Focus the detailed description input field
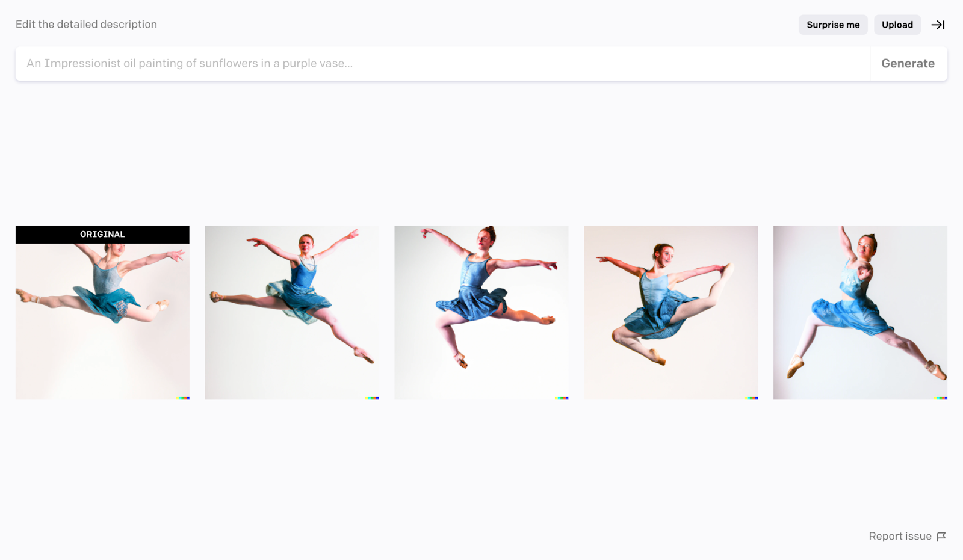Image resolution: width=963 pixels, height=560 pixels. (x=442, y=64)
